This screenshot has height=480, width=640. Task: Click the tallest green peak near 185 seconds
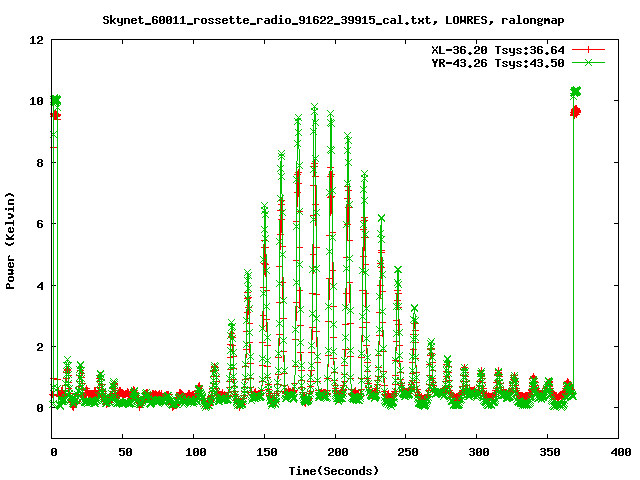point(314,108)
